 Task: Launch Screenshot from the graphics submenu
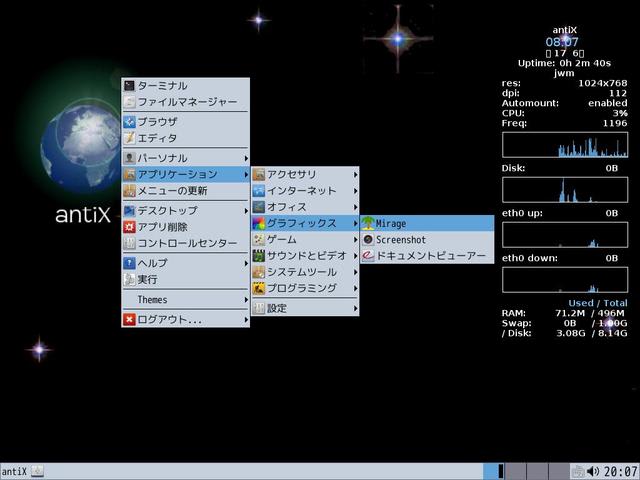pos(427,240)
